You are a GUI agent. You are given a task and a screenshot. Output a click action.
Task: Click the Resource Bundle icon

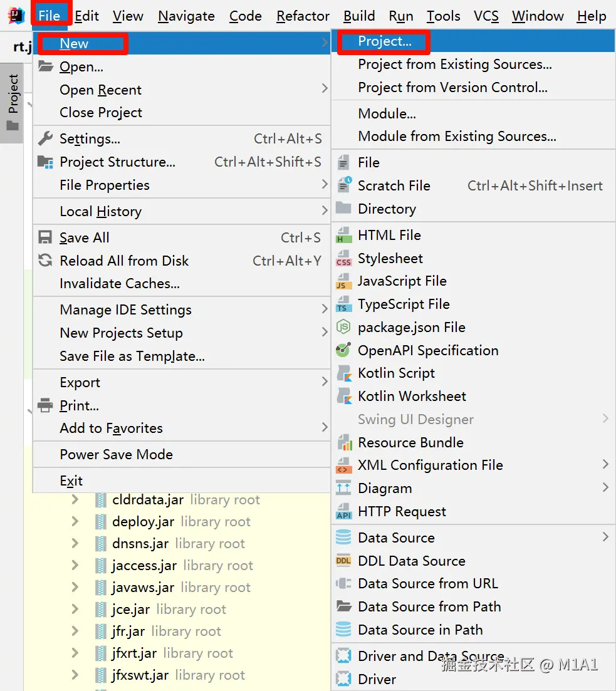[x=343, y=443]
